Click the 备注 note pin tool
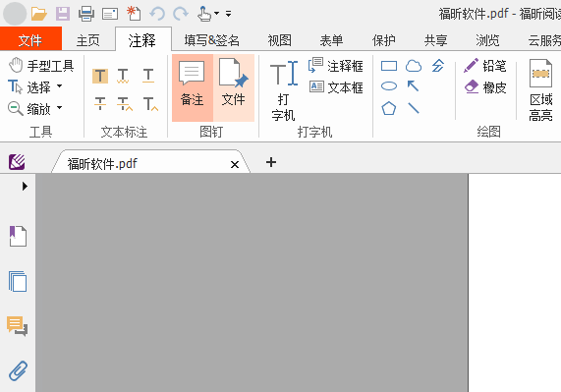The height and width of the screenshot is (392, 561). click(x=193, y=88)
